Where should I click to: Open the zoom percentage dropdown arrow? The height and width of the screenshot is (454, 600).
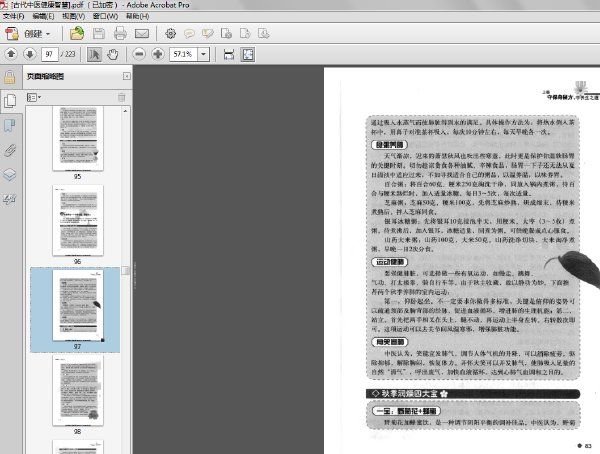point(207,54)
